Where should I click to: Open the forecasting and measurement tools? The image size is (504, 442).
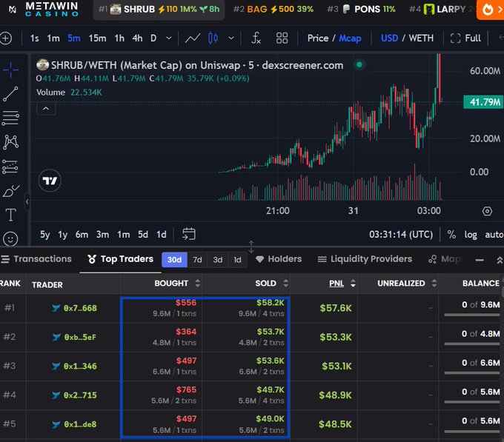coord(10,167)
